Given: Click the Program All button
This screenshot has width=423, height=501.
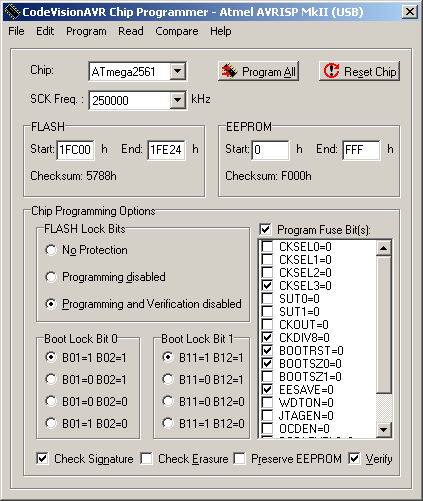Looking at the screenshot, I should [258, 71].
